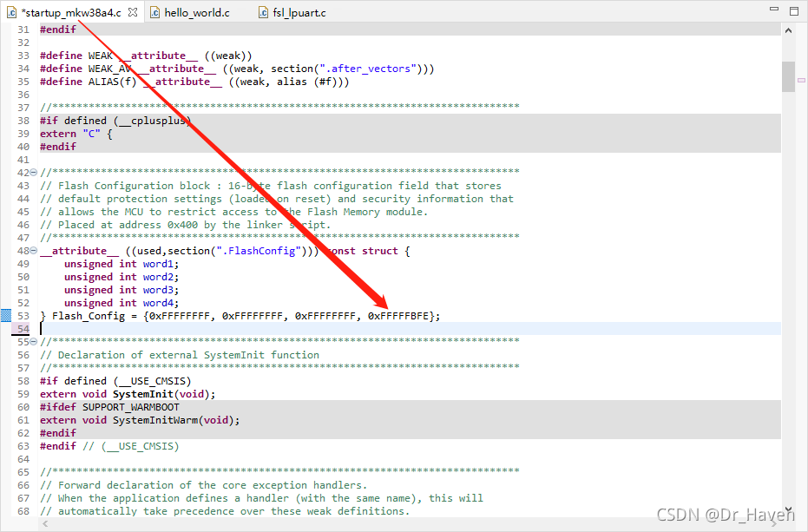Click the word3 struct member
This screenshot has width=808, height=532.
[x=158, y=290]
